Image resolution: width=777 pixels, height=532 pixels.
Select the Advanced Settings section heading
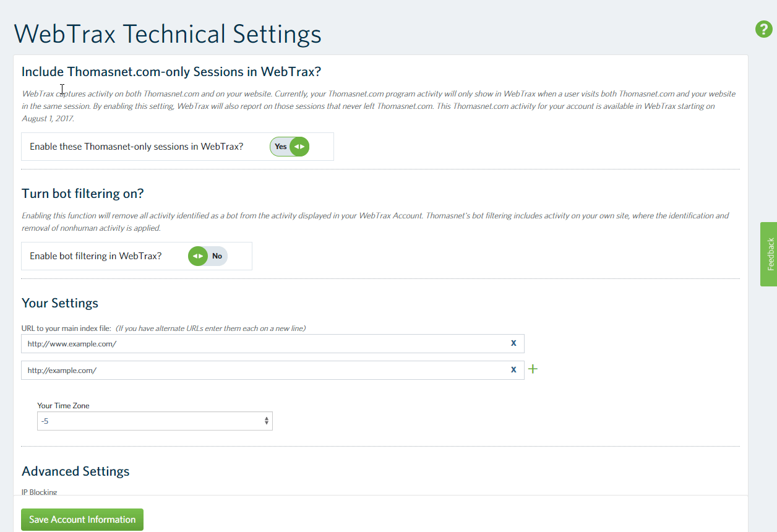tap(75, 471)
